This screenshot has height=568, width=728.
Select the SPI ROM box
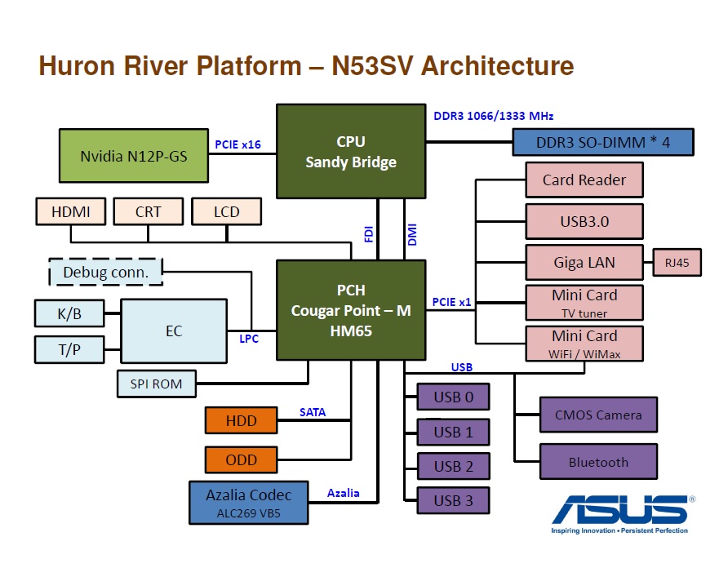pos(157,384)
